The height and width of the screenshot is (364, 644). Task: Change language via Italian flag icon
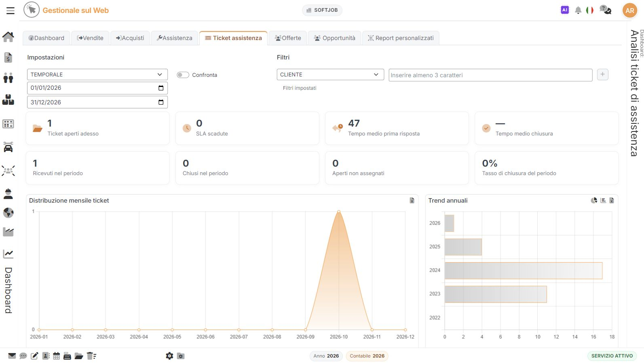click(590, 10)
